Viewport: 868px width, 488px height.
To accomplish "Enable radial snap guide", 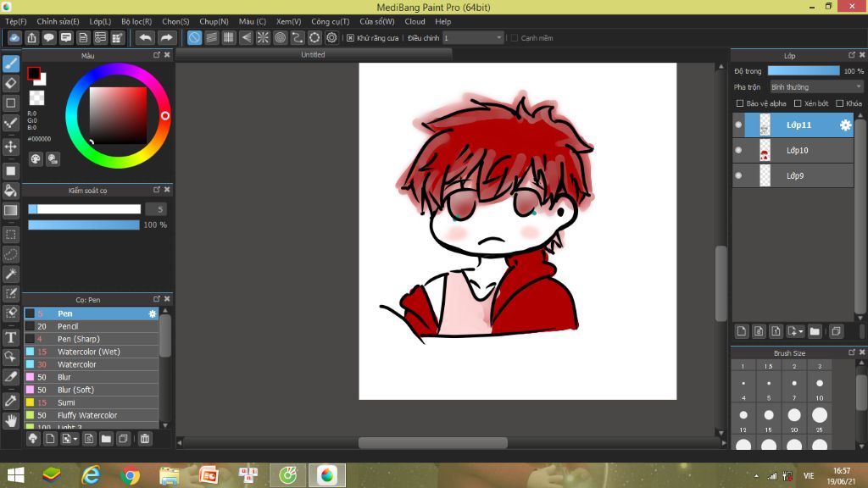I will (x=263, y=37).
